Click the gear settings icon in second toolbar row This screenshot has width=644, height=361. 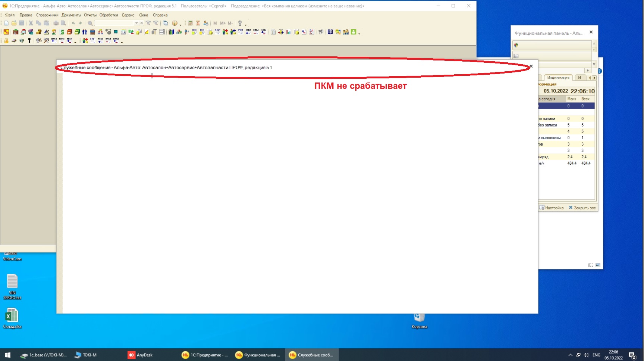[x=108, y=32]
